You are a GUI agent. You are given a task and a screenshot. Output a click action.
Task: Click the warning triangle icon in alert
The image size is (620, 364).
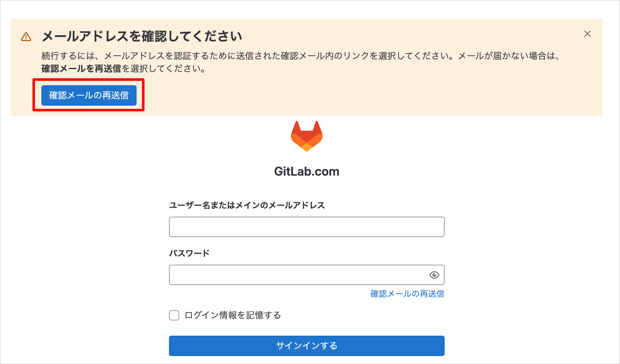pos(26,37)
